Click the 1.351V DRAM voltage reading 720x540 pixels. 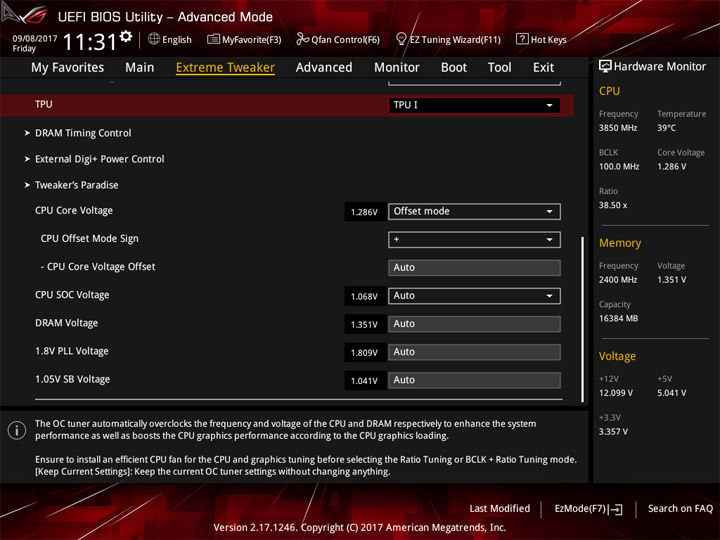[x=364, y=325]
